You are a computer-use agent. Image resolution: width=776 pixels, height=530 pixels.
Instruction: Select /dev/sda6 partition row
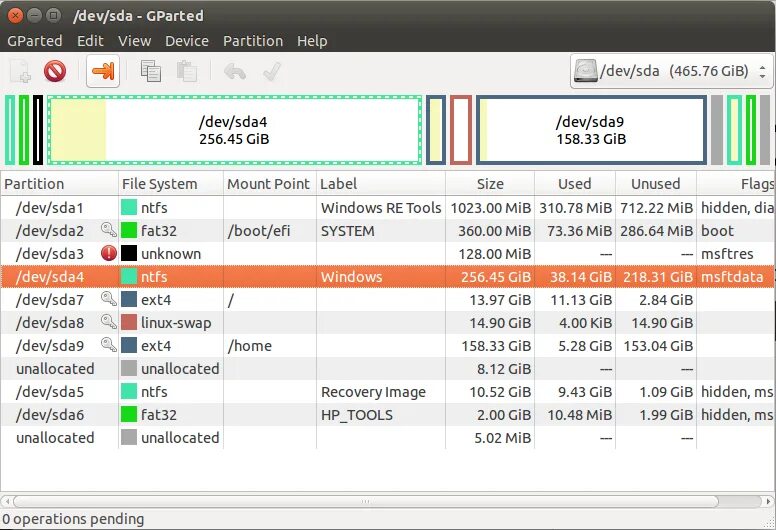coord(388,415)
